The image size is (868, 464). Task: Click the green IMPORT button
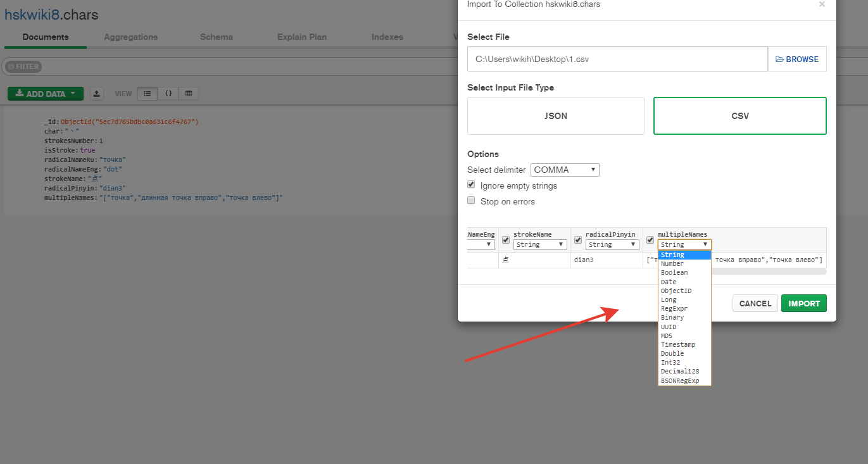click(x=804, y=303)
